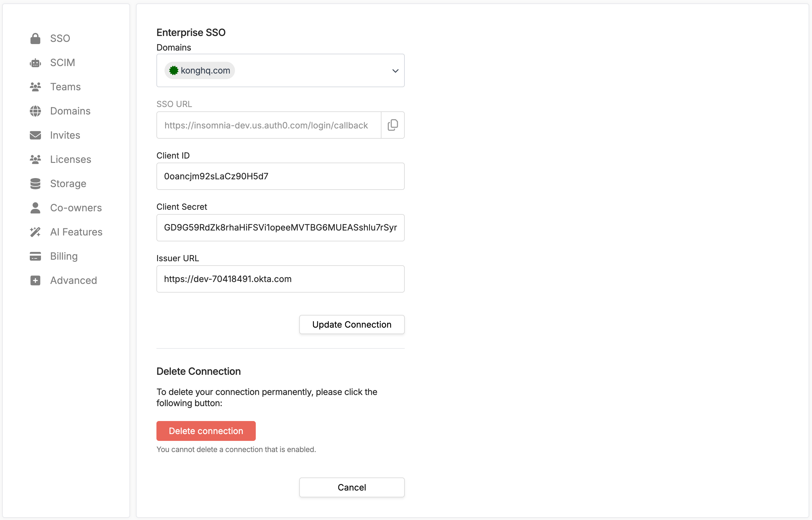This screenshot has height=520, width=812.
Task: Click the Invites envelope icon
Action: tap(35, 135)
